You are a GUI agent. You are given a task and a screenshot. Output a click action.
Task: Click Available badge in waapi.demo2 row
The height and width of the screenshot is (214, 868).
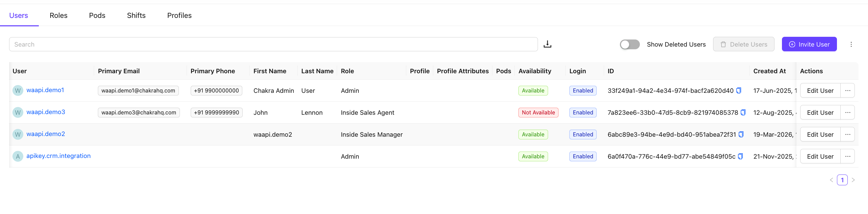(533, 134)
